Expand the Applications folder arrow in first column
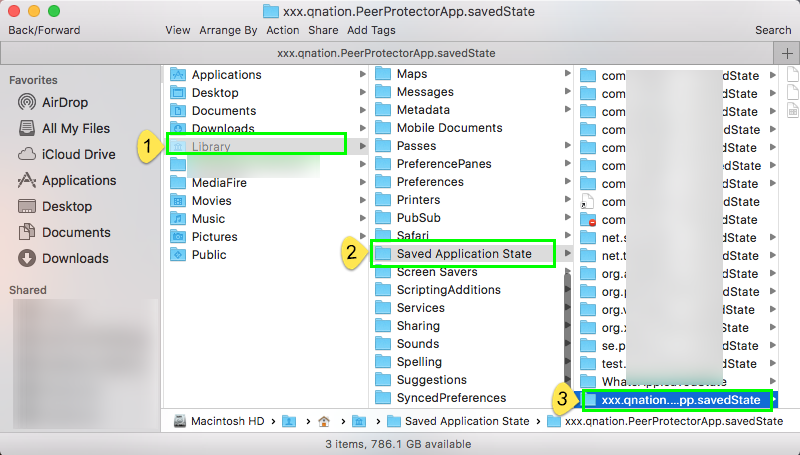Viewport: 800px width, 455px height. click(x=363, y=74)
